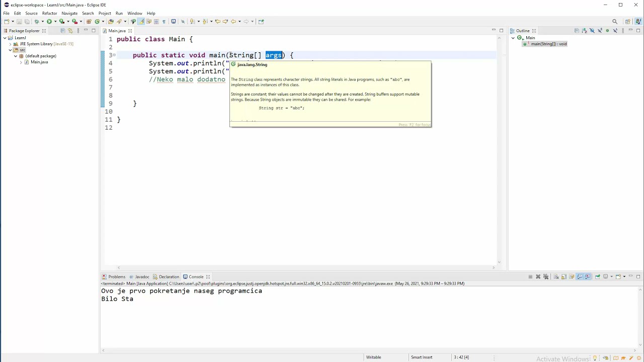Collapse the LearnJ project node
644x362 pixels.
[x=5, y=38]
